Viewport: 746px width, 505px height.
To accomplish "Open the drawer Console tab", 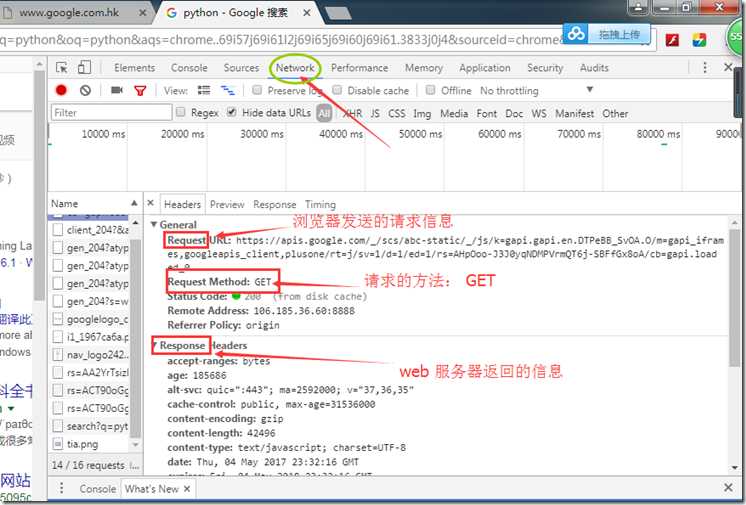I will [x=98, y=489].
